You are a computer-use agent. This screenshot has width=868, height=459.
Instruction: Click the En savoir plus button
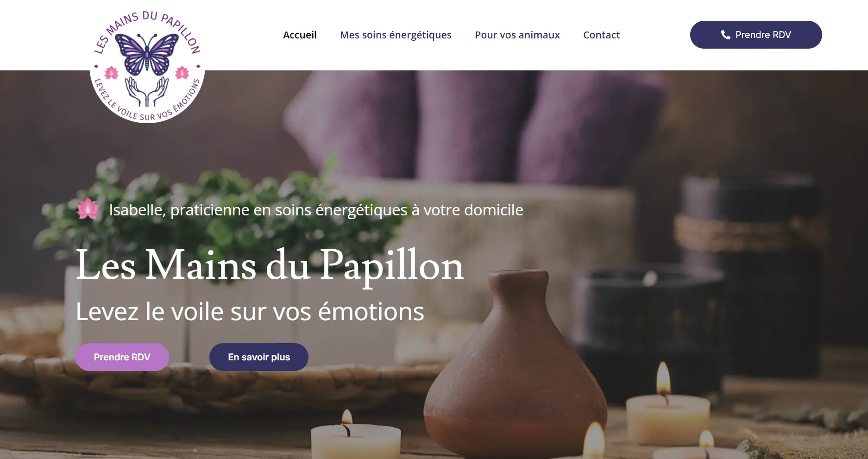(259, 357)
